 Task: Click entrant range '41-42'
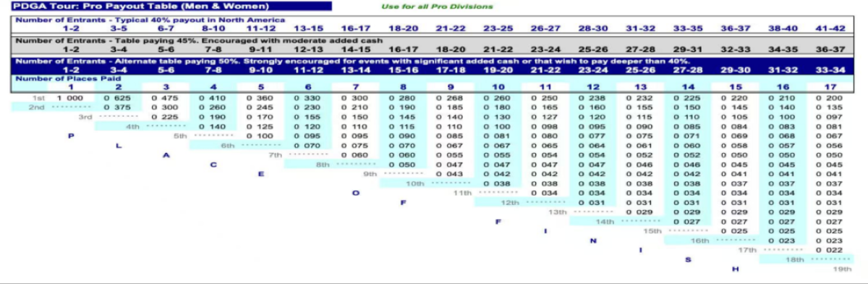830,28
